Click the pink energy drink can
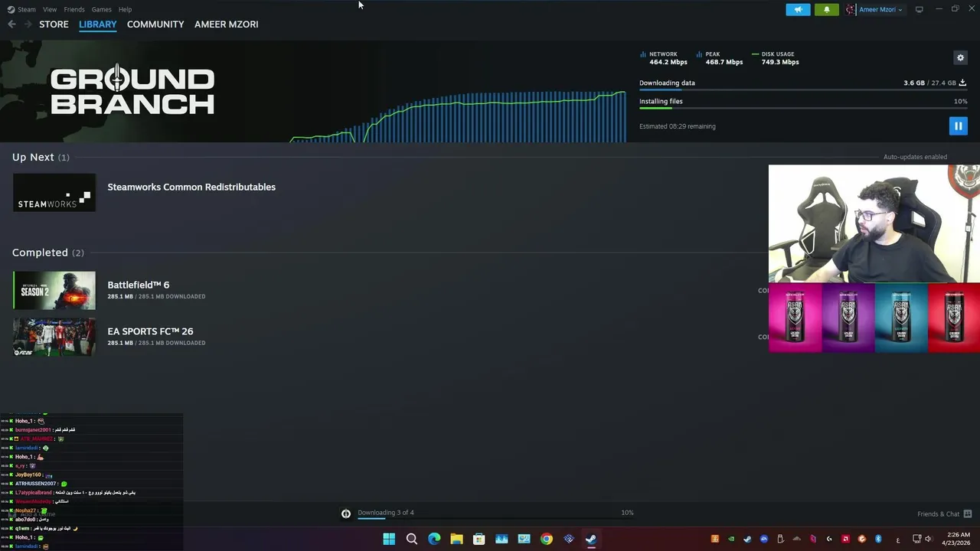This screenshot has width=980, height=551. [x=795, y=318]
